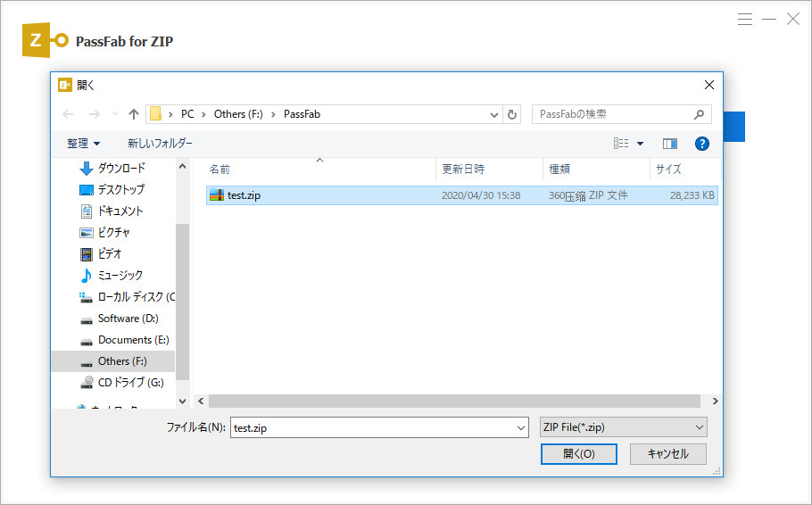
Task: Go back with the back arrow
Action: tap(68, 114)
